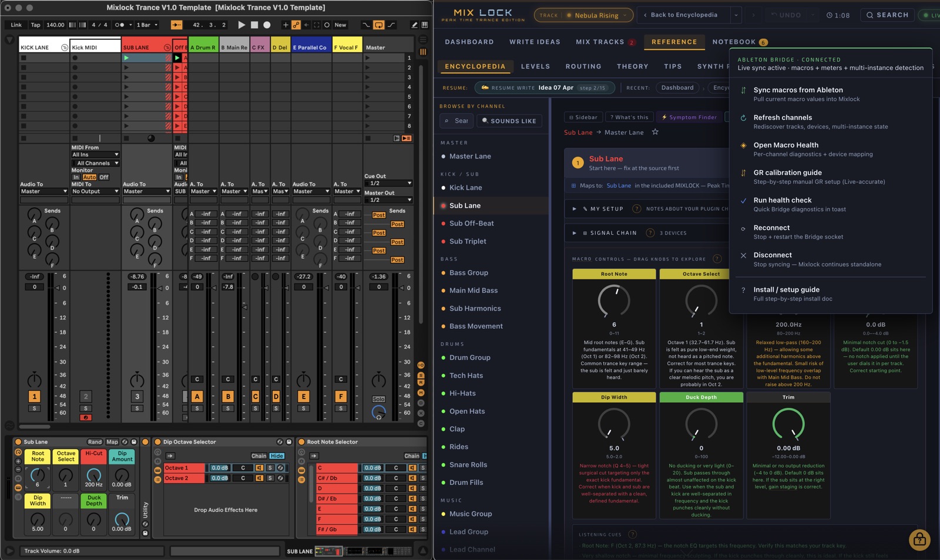
Task: Click Disconnect in the Ableton Bridge menu
Action: (831, 259)
